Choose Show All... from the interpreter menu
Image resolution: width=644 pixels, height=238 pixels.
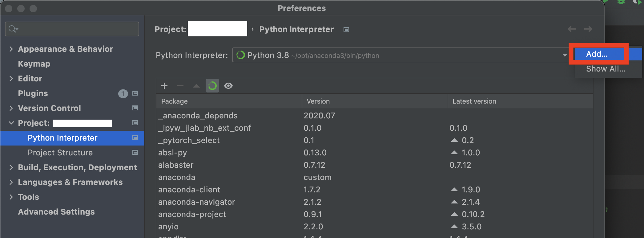tap(605, 69)
